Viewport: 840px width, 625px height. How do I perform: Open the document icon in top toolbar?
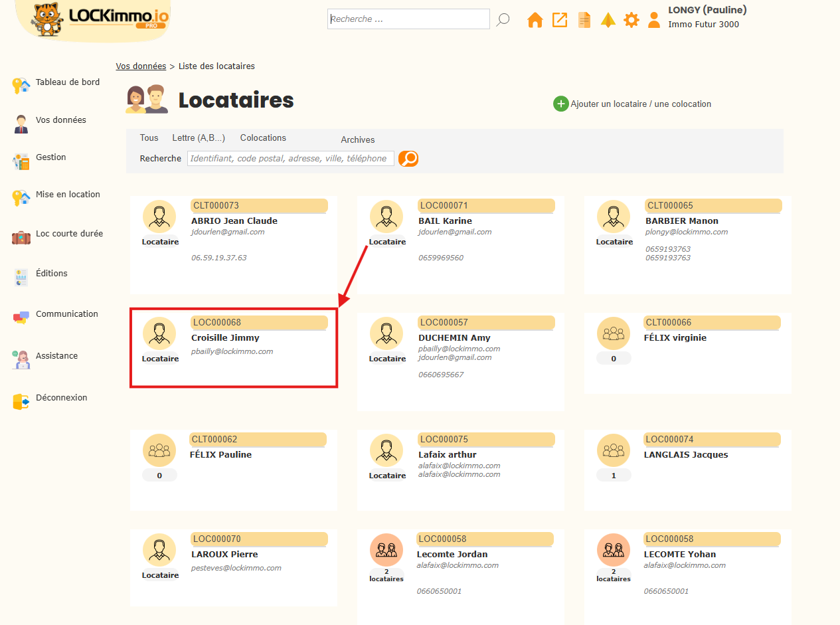(x=584, y=20)
